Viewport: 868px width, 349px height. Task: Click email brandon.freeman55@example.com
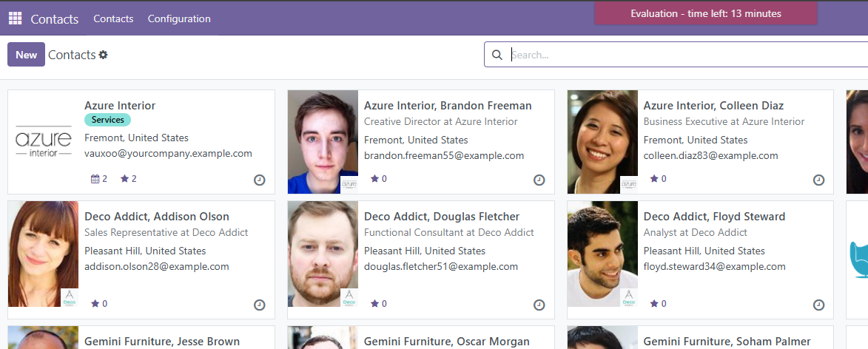coord(444,156)
